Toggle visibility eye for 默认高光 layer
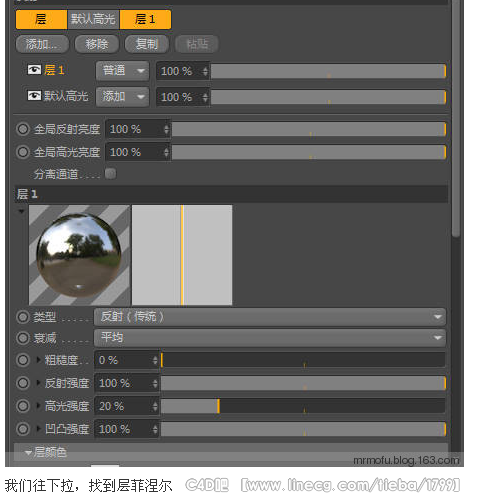Viewport: 486px width, 502px height. (x=34, y=96)
